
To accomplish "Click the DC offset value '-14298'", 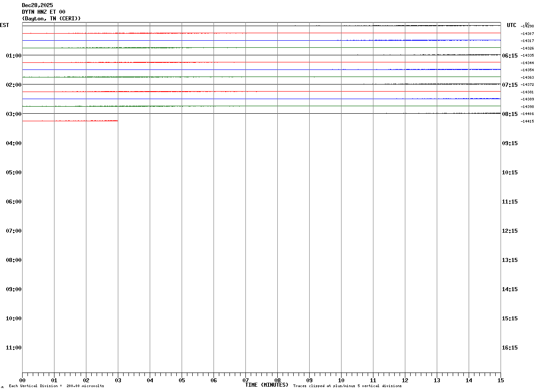I will coord(527,26).
